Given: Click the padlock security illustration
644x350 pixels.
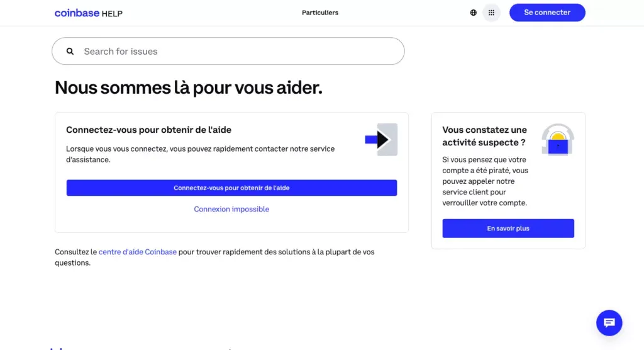Looking at the screenshot, I should [x=558, y=140].
